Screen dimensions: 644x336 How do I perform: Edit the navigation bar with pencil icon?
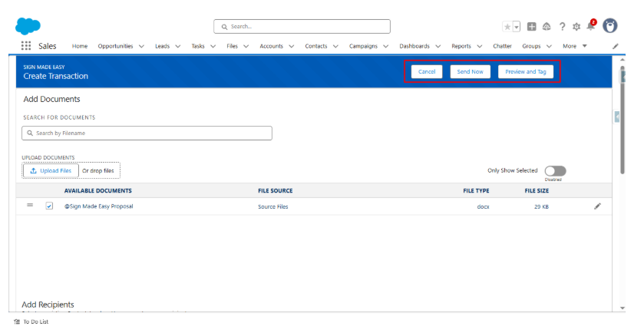(616, 46)
